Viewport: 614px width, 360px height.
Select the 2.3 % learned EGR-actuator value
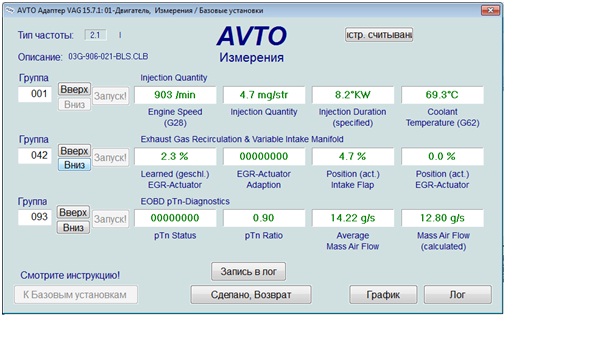[x=175, y=157]
